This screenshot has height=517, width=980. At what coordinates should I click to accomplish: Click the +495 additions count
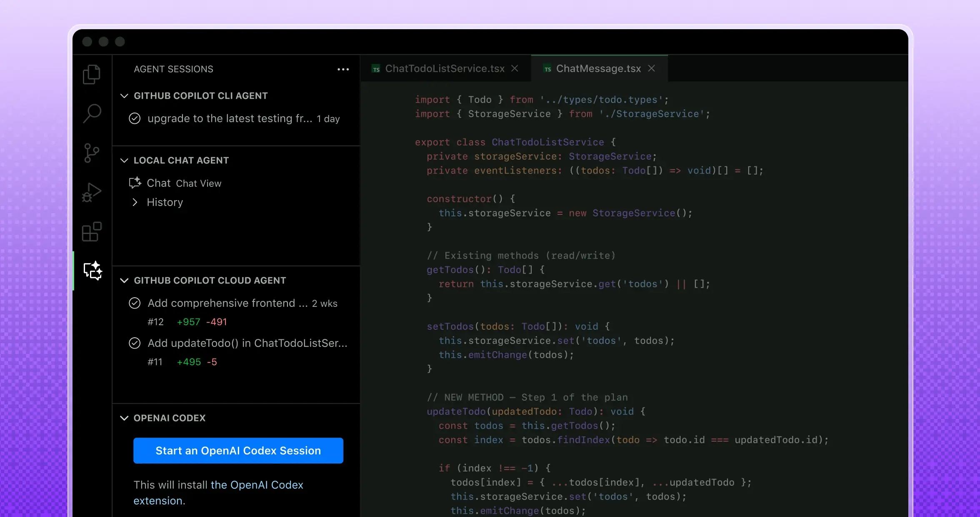pos(189,362)
